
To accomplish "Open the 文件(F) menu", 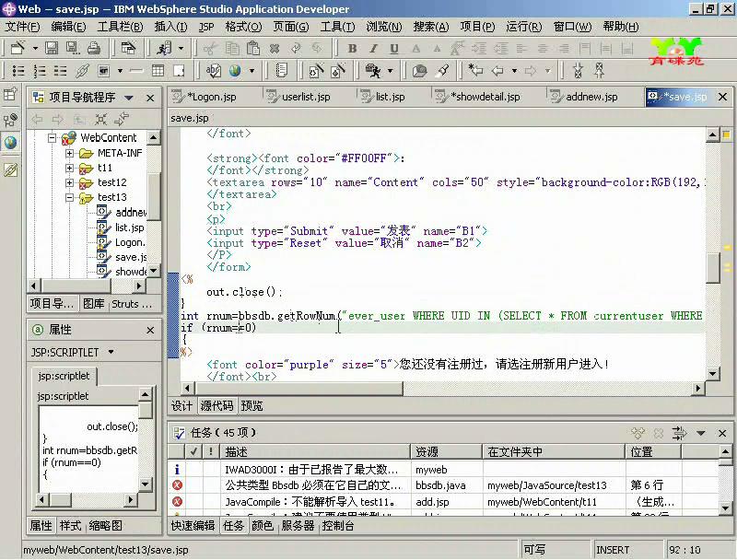I will click(x=22, y=27).
